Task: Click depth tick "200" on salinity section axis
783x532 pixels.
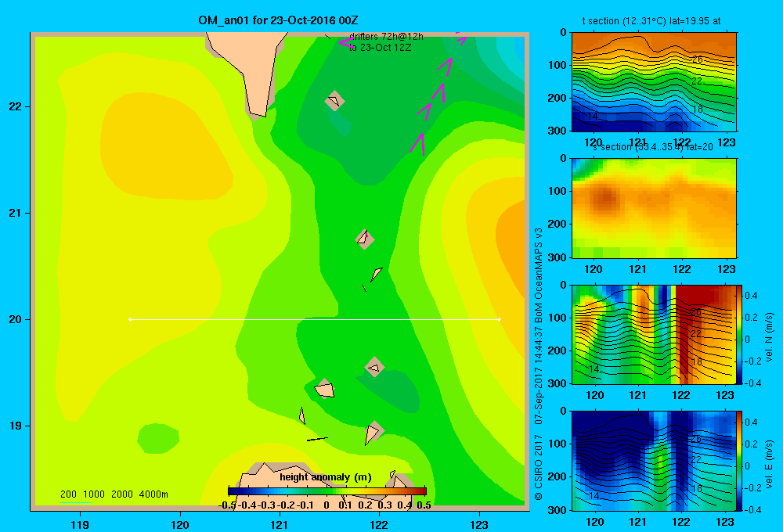Action: 559,224
